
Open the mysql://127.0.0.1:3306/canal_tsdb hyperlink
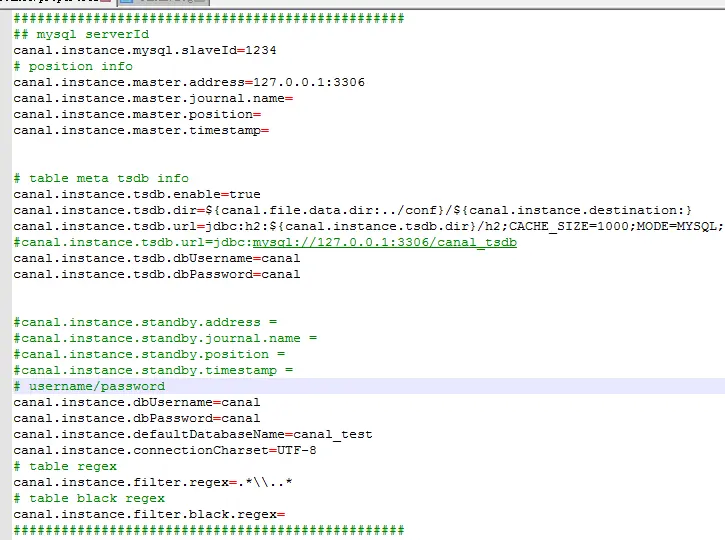(385, 242)
